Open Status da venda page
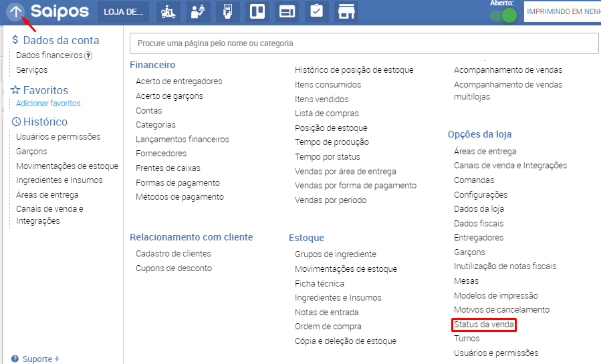The height and width of the screenshot is (364, 601). [483, 325]
